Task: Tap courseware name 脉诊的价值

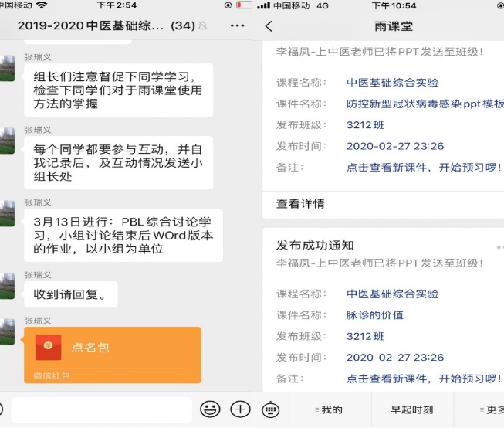Action: click(375, 314)
